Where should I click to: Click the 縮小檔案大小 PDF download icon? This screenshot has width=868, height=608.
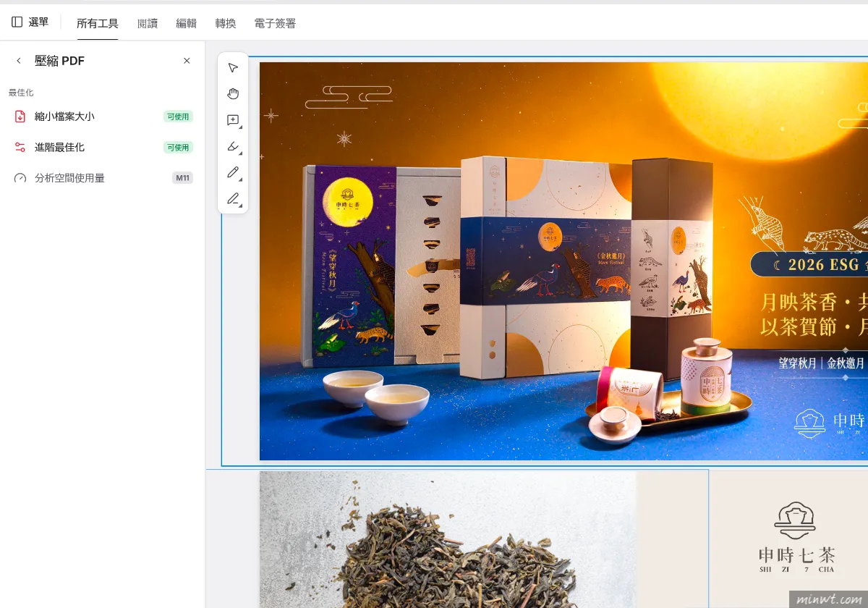(x=20, y=117)
